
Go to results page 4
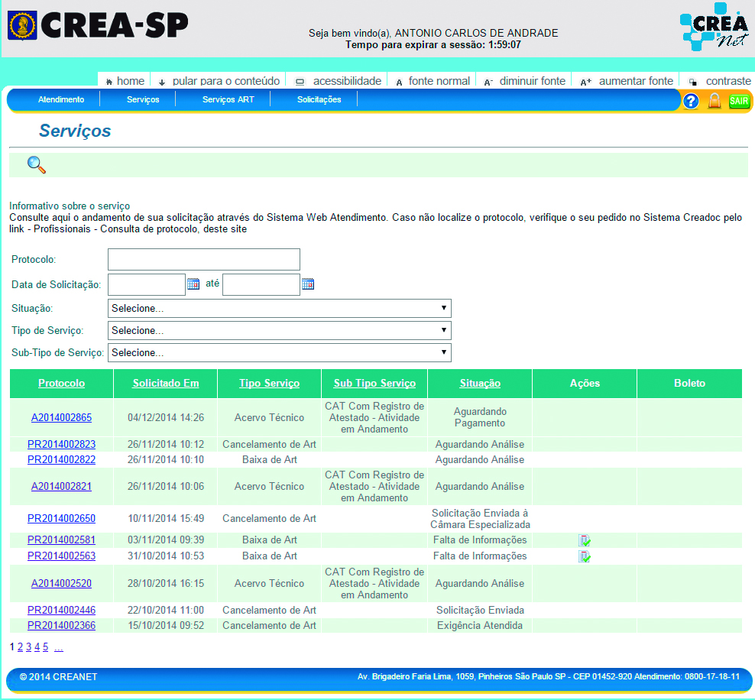(x=37, y=647)
